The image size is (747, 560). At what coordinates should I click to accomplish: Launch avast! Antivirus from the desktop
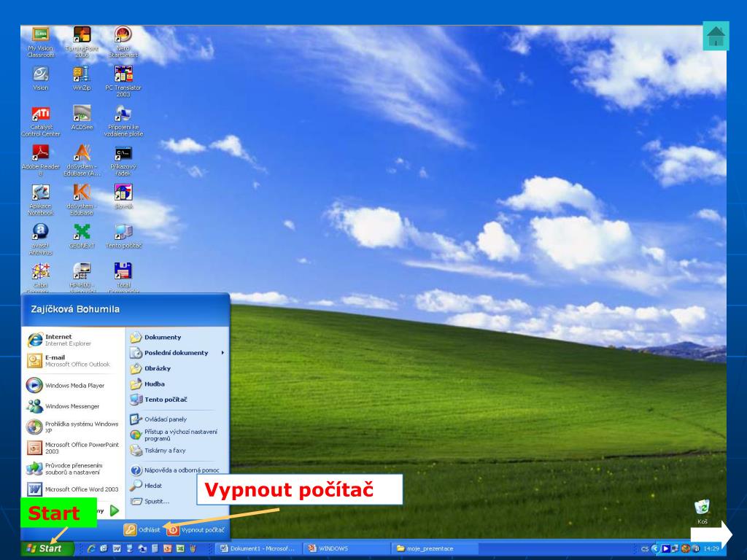coord(41,239)
